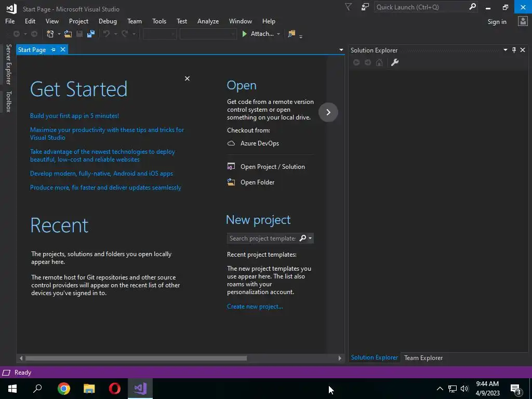Open Solution Explorer window position dropdown
The width and height of the screenshot is (532, 399).
[505, 50]
